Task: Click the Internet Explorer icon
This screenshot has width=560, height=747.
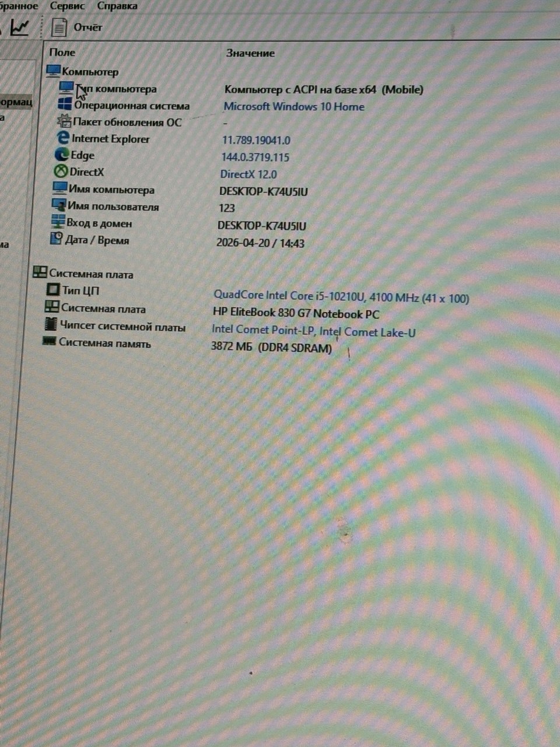Action: (62, 138)
